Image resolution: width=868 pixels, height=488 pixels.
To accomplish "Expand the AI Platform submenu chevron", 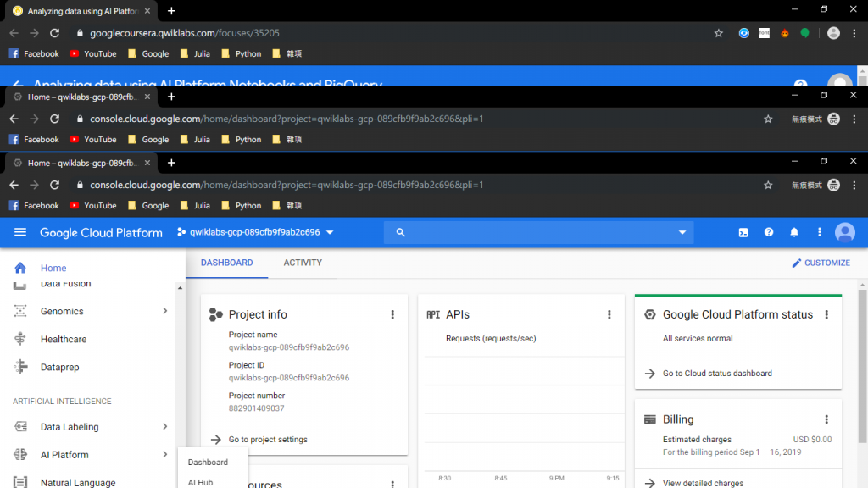I will pos(165,455).
